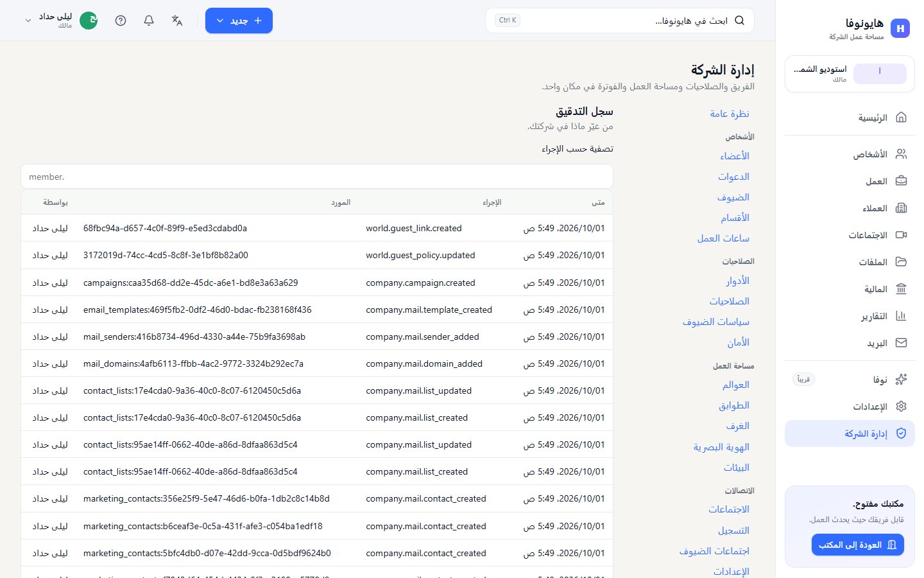Open the notifications bell
The image size is (924, 578).
(149, 21)
